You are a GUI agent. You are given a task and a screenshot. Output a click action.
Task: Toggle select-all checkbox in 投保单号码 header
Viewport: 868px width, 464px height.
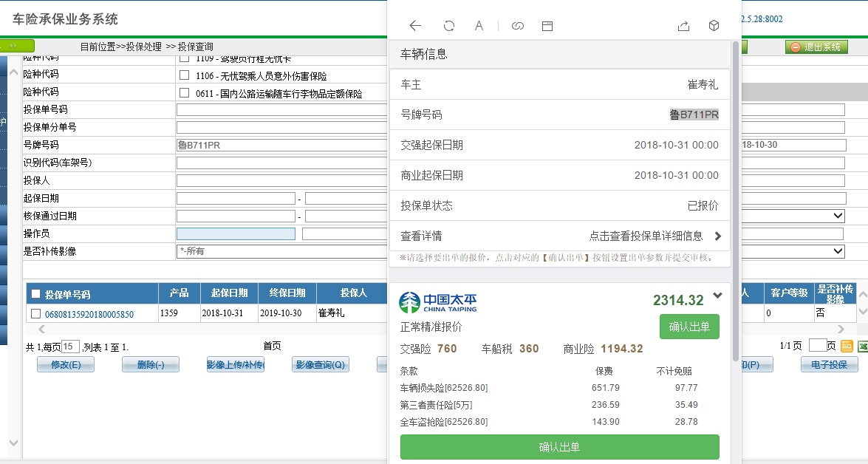tap(35, 294)
